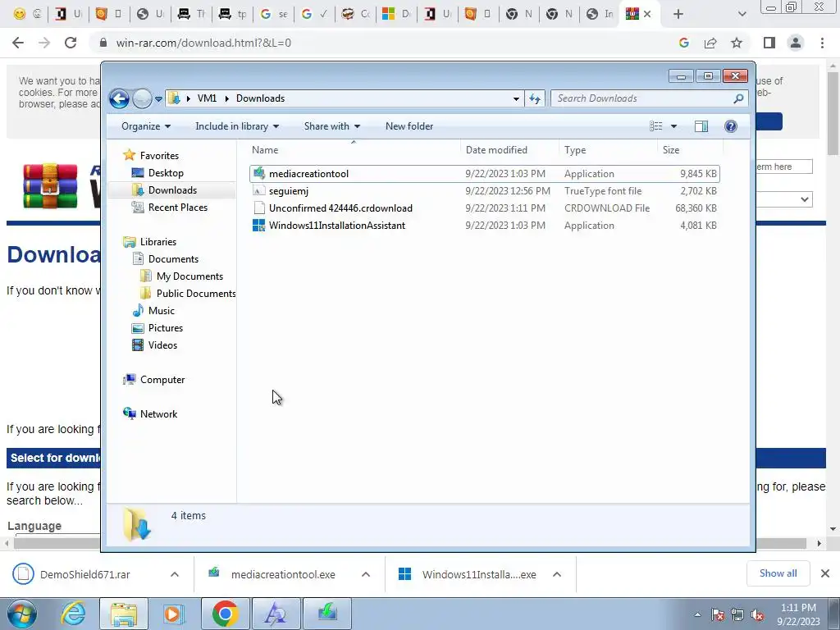Open the Share with menu
The height and width of the screenshot is (630, 840).
pyautogui.click(x=331, y=126)
